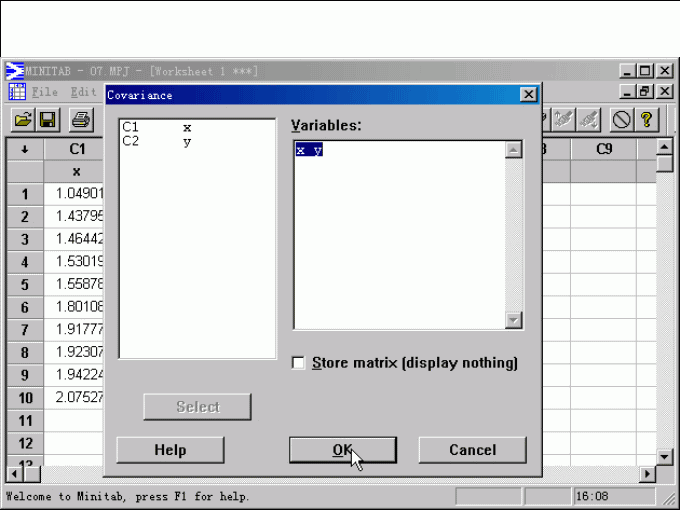Screen dimensions: 680x510
Task: Click the worksheet icon beside File menu
Action: point(17,92)
